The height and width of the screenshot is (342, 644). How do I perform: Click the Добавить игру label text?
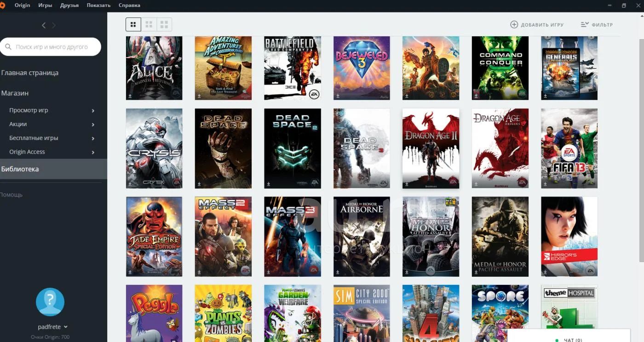tap(542, 25)
